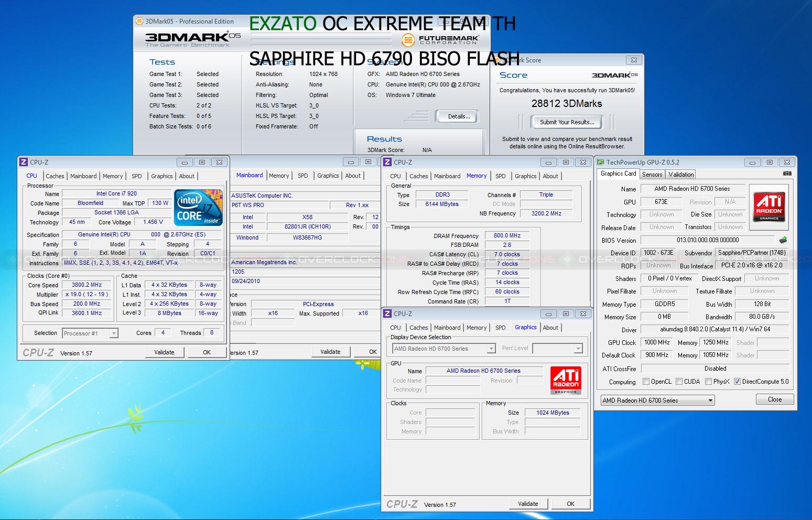This screenshot has height=520, width=812.
Task: Click Bus Interface PCI-E 2.0 x16 field
Action: point(752,265)
